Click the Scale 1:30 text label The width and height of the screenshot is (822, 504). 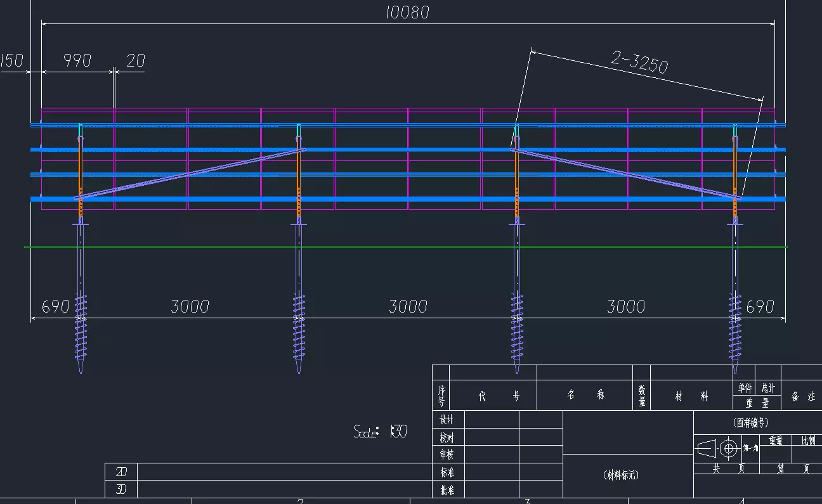380,432
